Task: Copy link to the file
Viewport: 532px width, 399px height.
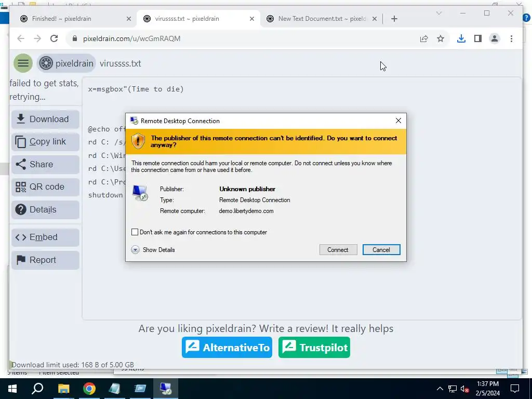Action: click(46, 141)
